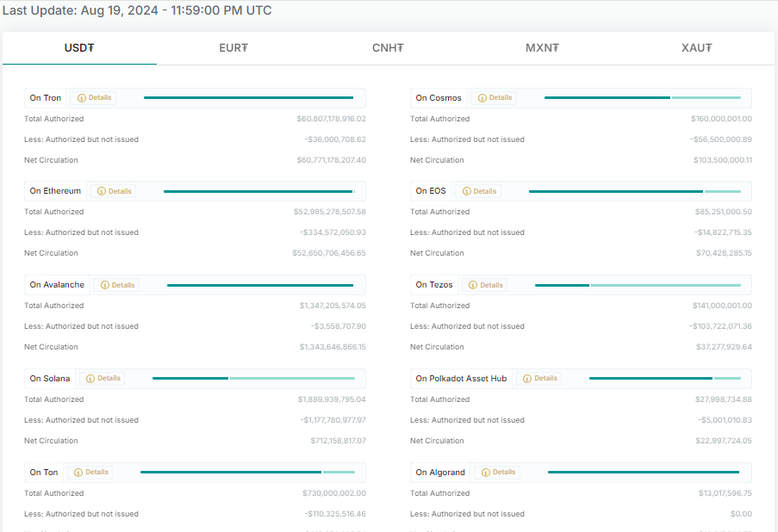Viewport: 778px width, 532px height.
Task: Click the info icon beside On Algorand
Action: point(485,473)
